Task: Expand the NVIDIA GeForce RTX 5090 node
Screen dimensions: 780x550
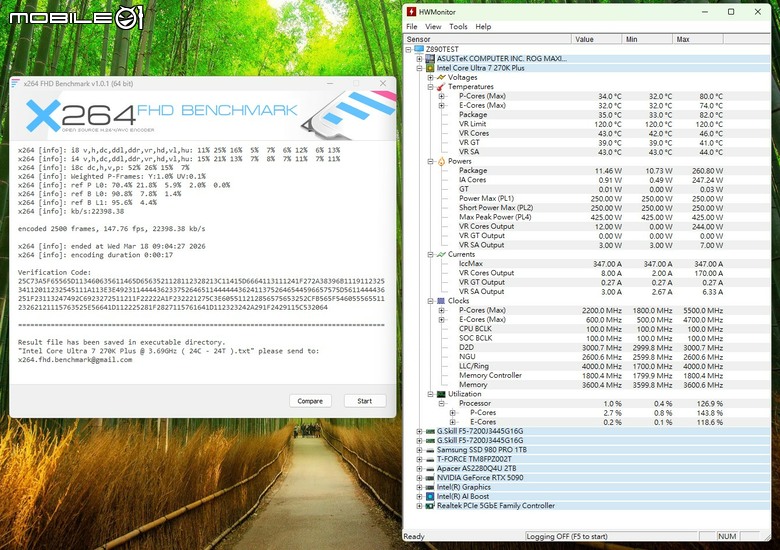Action: 419,478
